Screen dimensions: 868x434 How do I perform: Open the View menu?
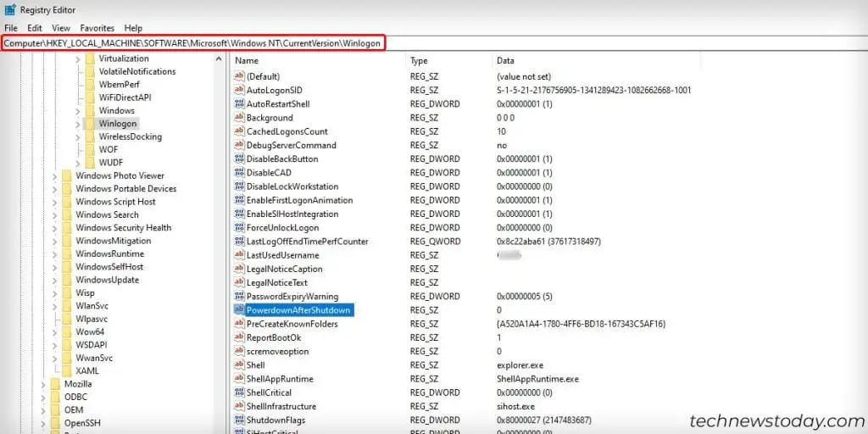pos(61,28)
